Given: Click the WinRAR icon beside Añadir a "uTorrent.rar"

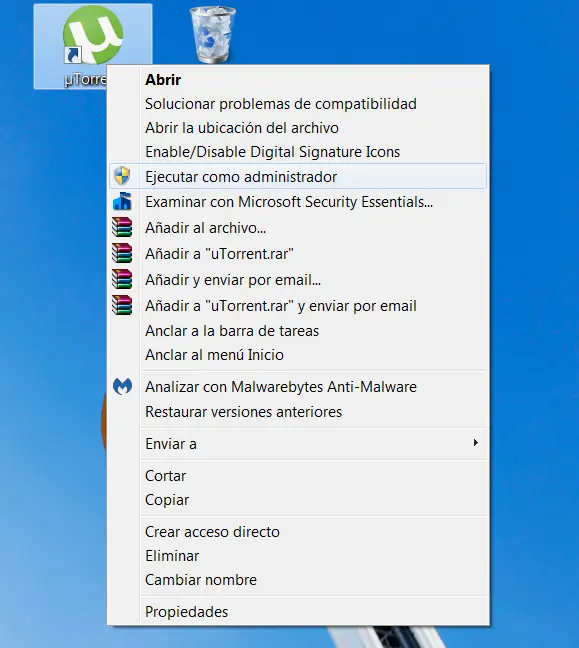Looking at the screenshot, I should [x=122, y=253].
